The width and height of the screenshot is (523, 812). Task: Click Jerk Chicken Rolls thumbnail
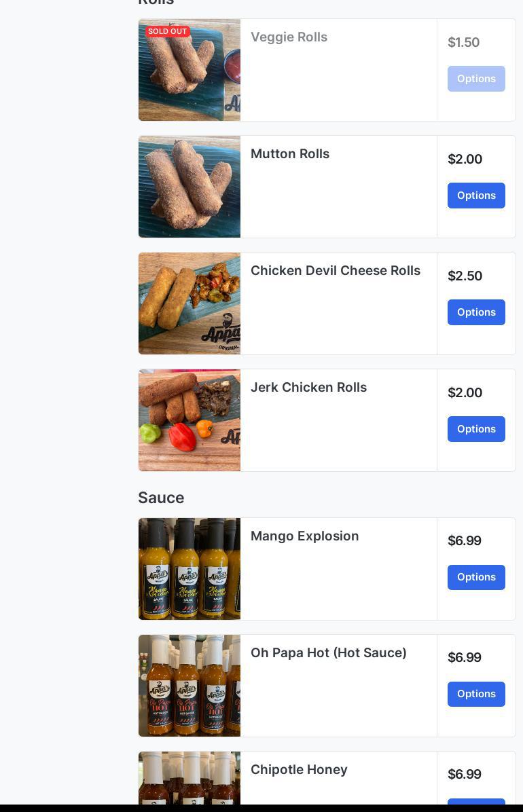tap(190, 420)
